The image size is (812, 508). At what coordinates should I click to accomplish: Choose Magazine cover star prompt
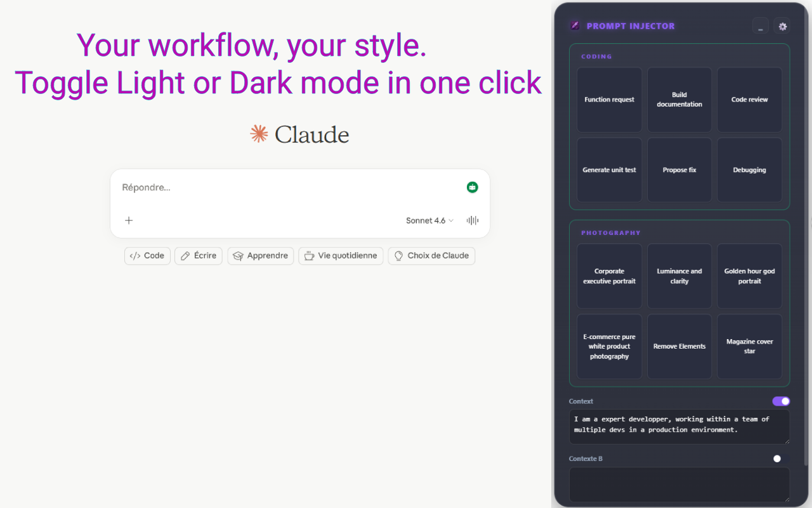point(750,347)
